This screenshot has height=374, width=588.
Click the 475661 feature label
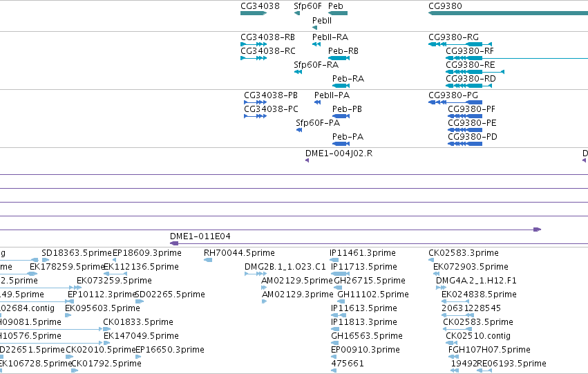point(348,364)
